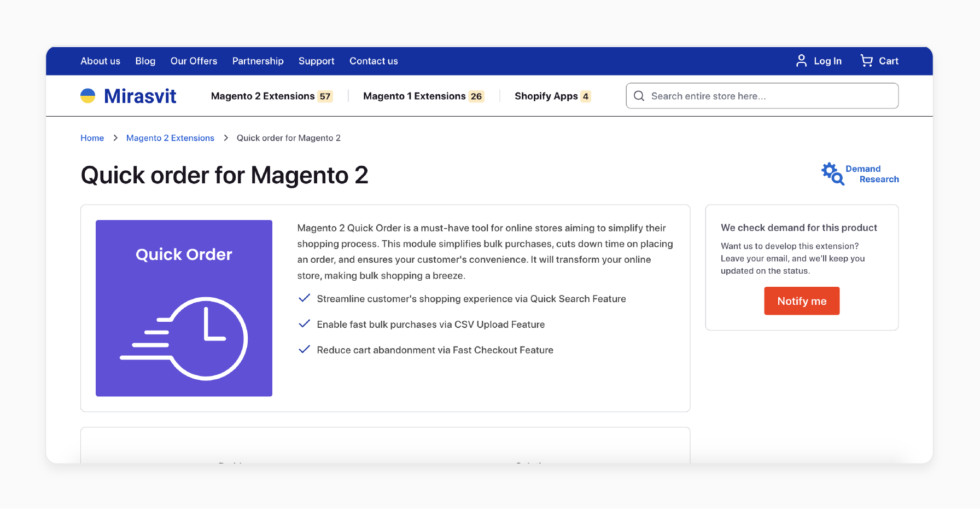Screen dimensions: 980x509
Task: Click the Mirasvit wordmark
Action: point(140,96)
